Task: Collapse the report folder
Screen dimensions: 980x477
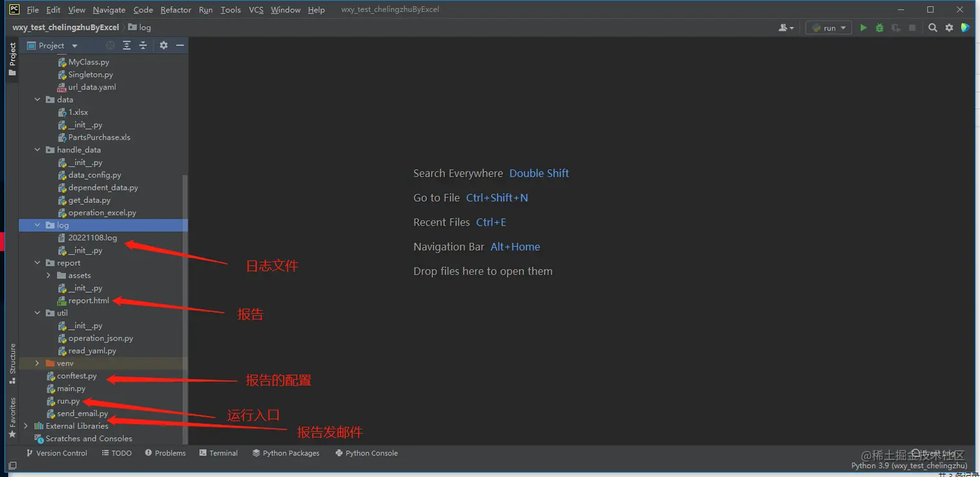Action: (38, 263)
